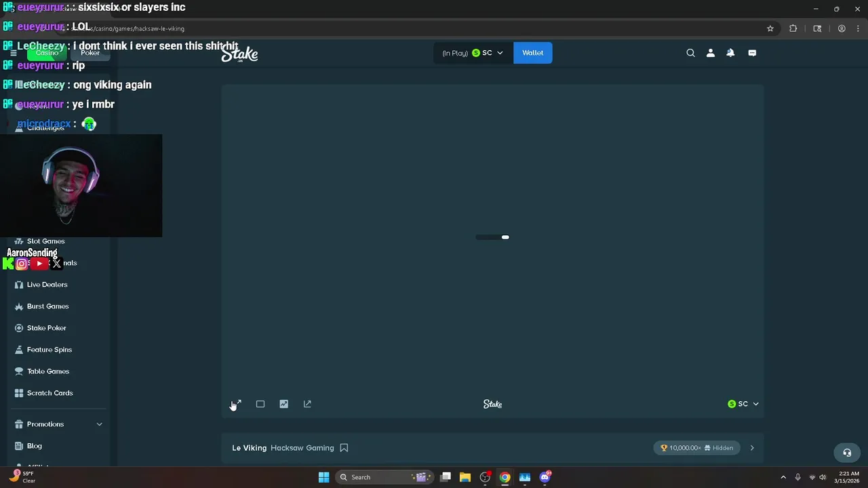
Task: Open the Hacksaw Gaming provider link
Action: click(x=302, y=448)
